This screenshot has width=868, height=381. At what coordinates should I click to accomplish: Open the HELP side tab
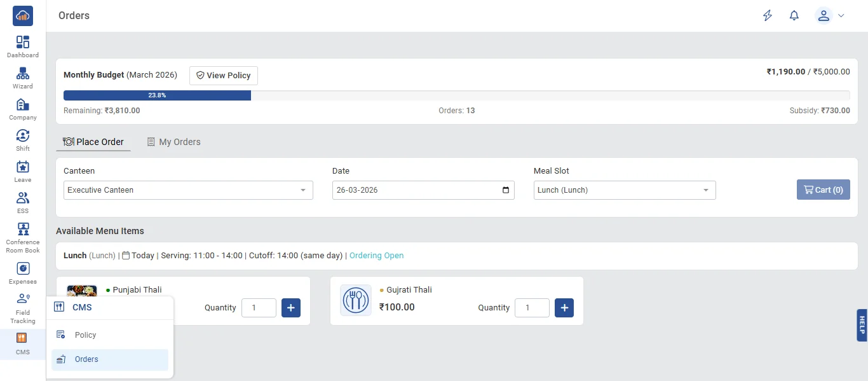pyautogui.click(x=862, y=326)
